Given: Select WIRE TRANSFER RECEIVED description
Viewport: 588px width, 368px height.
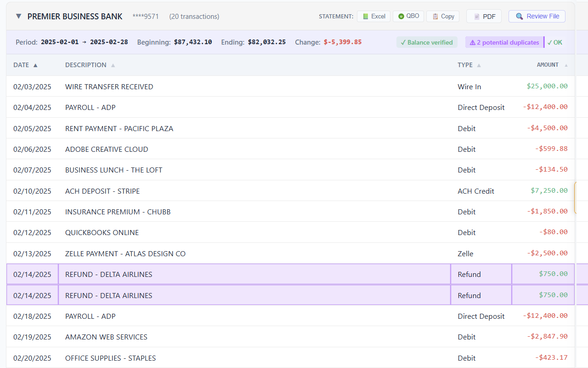Looking at the screenshot, I should tap(109, 86).
